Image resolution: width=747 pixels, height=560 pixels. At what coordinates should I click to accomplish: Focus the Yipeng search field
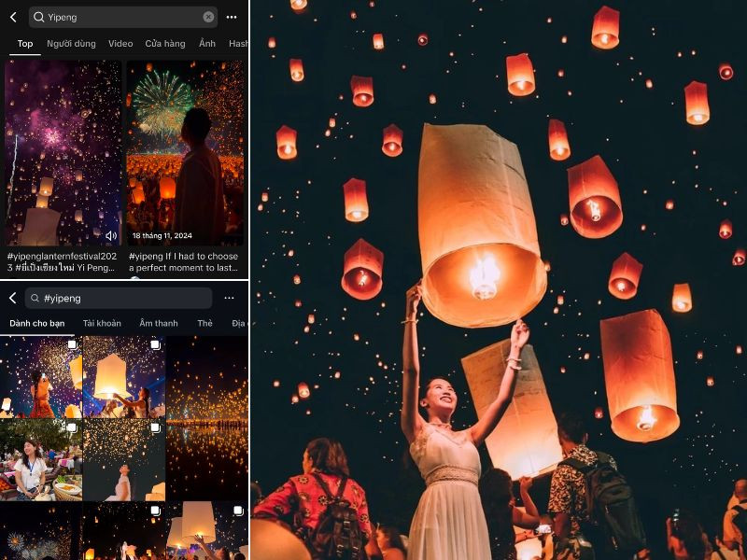coord(123,17)
